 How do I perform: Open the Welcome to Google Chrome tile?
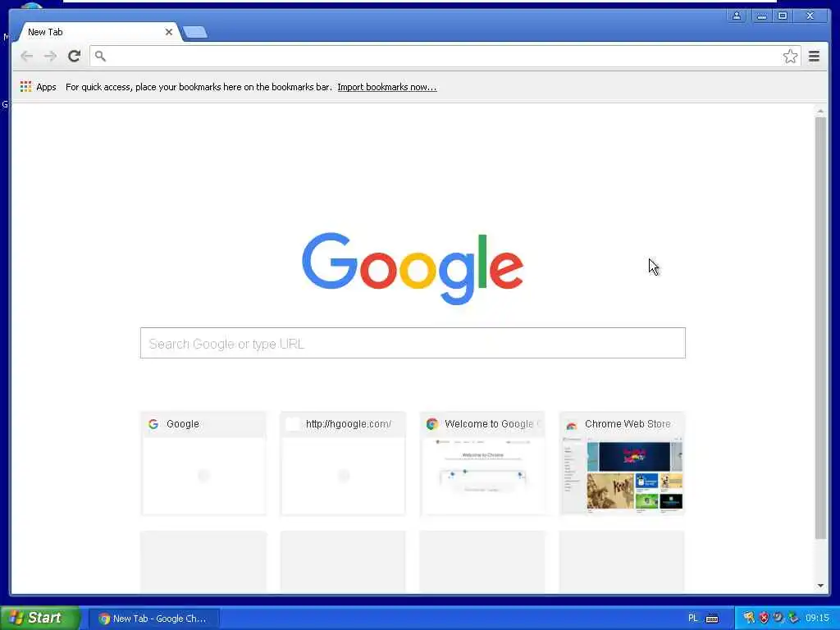[x=482, y=463]
